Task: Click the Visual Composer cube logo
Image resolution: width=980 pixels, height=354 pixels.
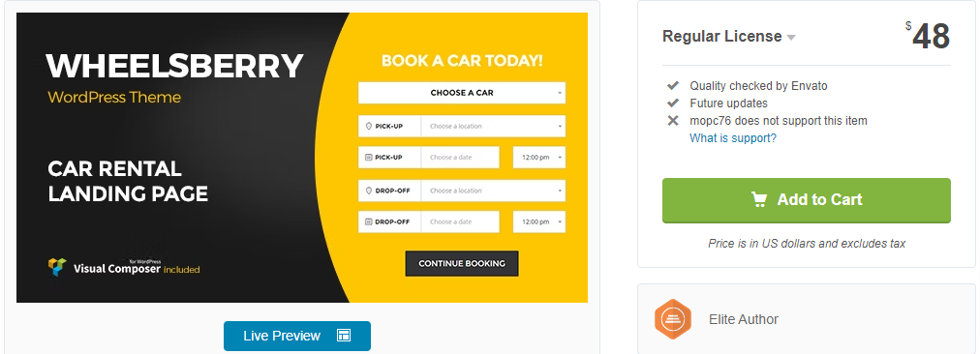Action: pos(57,267)
